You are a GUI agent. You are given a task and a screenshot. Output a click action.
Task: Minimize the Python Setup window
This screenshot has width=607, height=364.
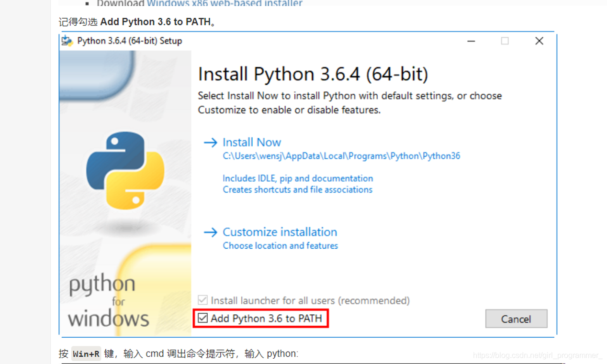coord(472,41)
